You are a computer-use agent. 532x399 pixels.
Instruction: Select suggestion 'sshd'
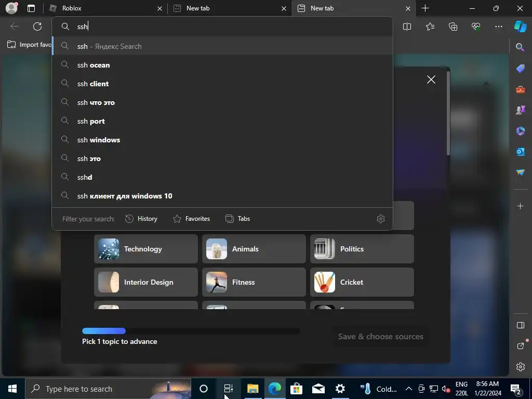[222, 177]
